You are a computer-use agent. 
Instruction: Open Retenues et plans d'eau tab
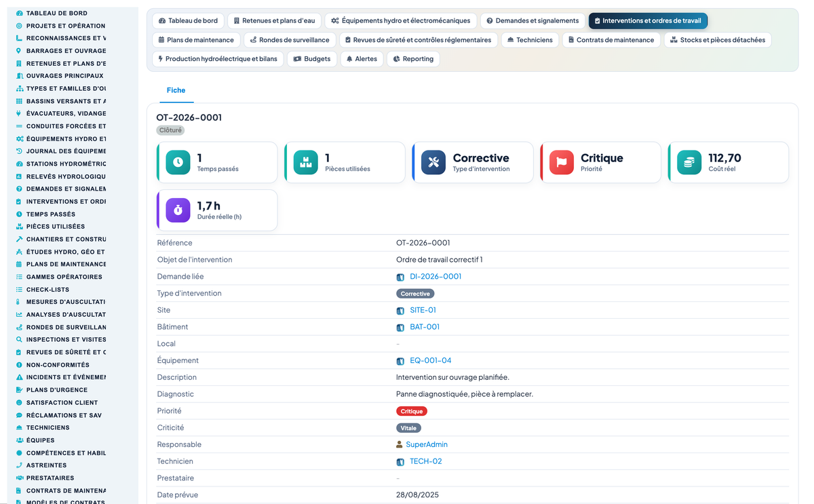(274, 21)
